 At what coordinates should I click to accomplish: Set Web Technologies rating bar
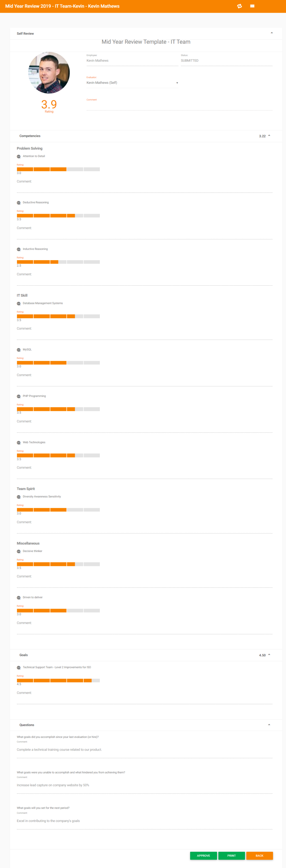coord(58,456)
